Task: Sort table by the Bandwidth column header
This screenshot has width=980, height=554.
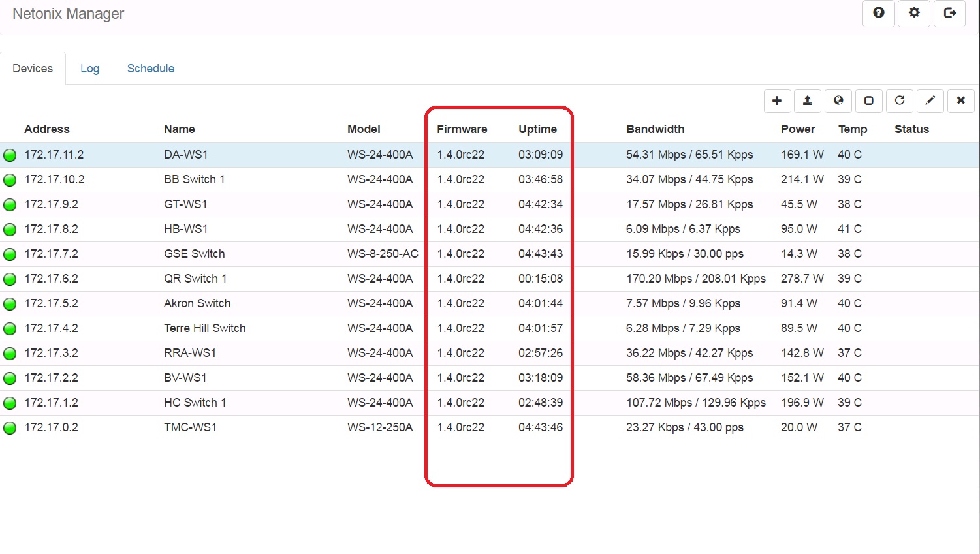Action: tap(655, 129)
